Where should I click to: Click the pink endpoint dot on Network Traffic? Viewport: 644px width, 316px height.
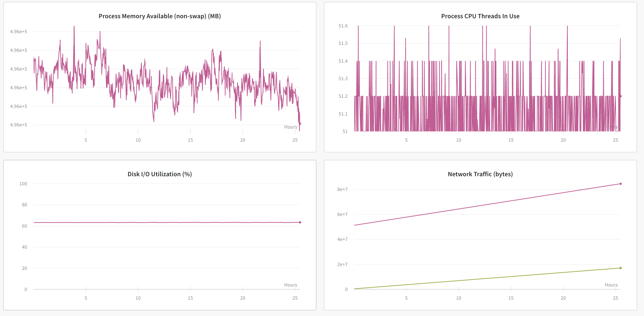click(620, 184)
